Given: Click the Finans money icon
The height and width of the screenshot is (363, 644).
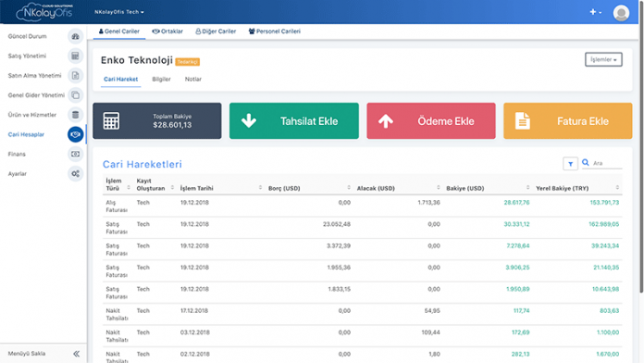Looking at the screenshot, I should point(75,154).
